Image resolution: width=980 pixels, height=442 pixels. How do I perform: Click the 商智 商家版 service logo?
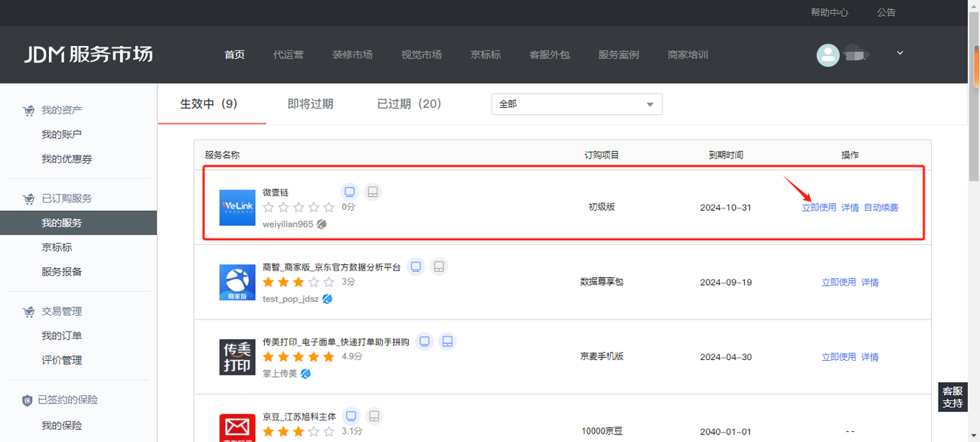click(x=237, y=283)
